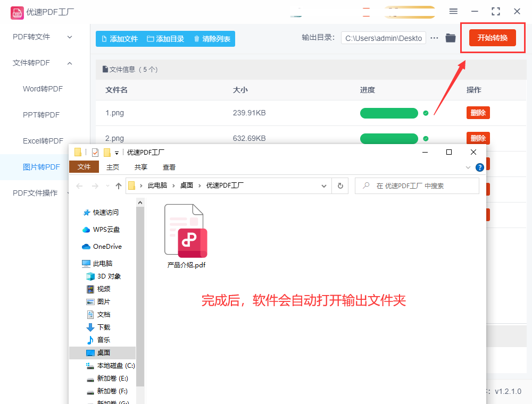The image size is (532, 404).
Task: Delete 1.png with 删除 button
Action: (x=478, y=113)
